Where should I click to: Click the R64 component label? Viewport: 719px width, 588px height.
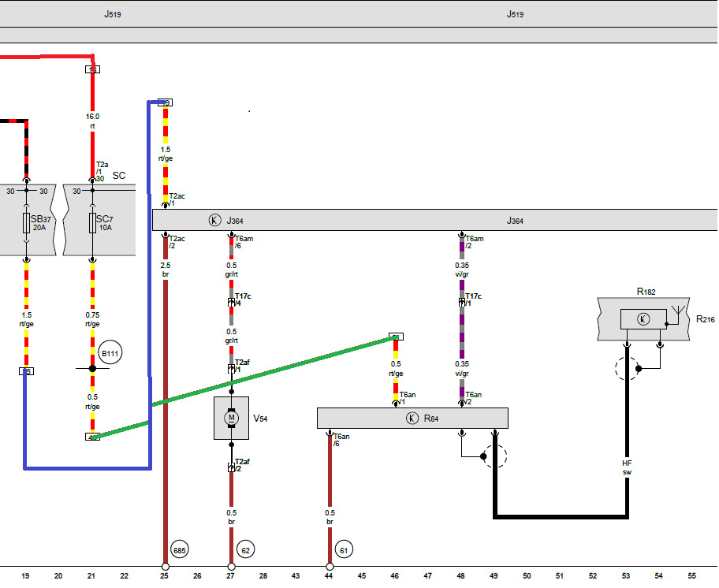click(431, 419)
